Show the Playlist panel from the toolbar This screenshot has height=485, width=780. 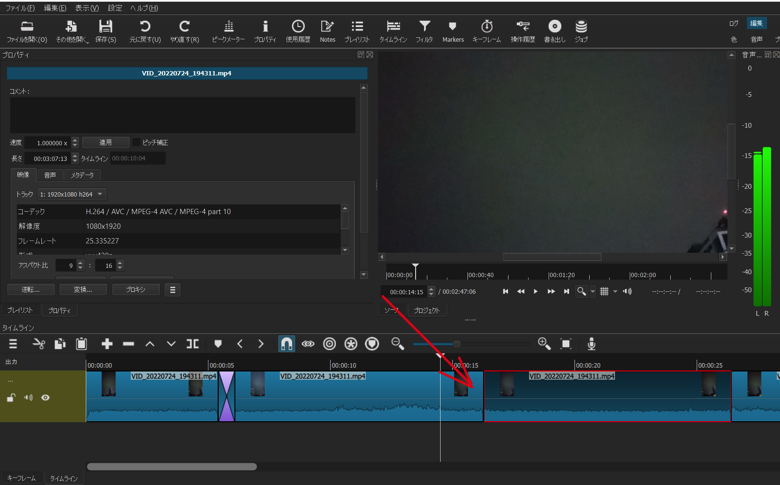coord(357,31)
